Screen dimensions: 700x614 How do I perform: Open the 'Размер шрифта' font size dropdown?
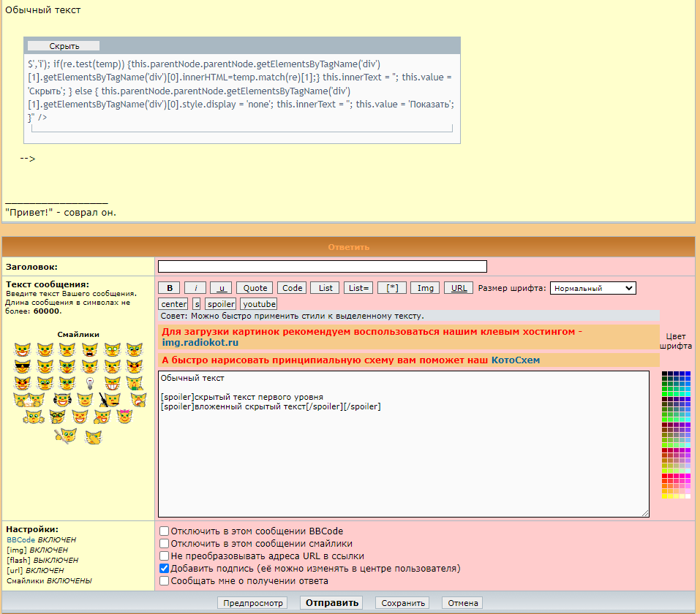[592, 288]
